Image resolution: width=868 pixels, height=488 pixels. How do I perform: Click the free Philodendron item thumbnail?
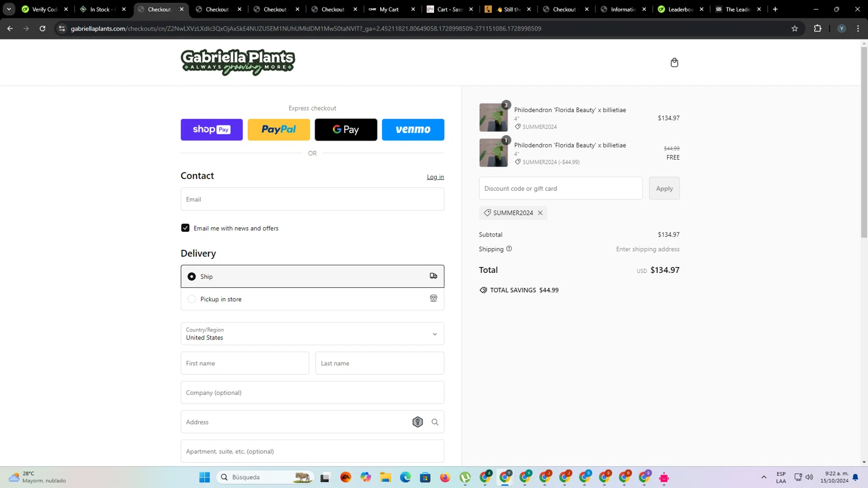[494, 153]
